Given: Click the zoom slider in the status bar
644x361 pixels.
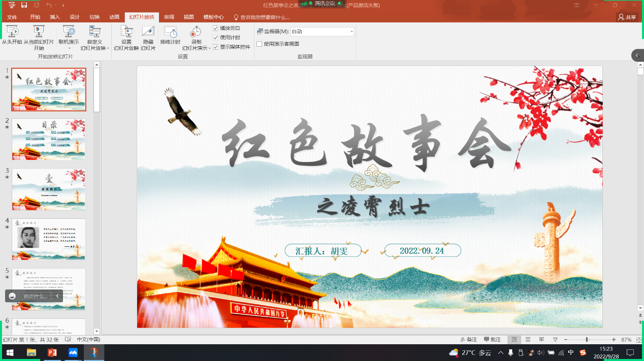Looking at the screenshot, I should (x=587, y=339).
